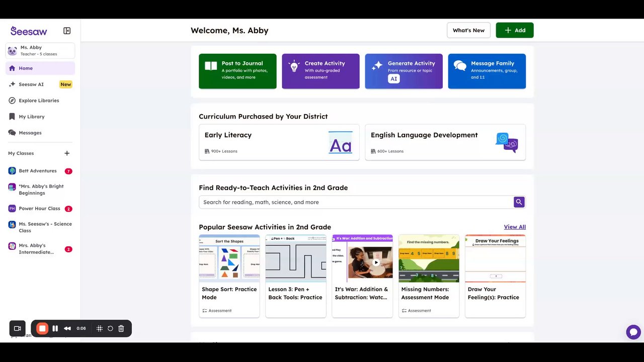Viewport: 644px width, 362px height.
Task: Open Ms. Abby profile avatar
Action: click(x=12, y=51)
